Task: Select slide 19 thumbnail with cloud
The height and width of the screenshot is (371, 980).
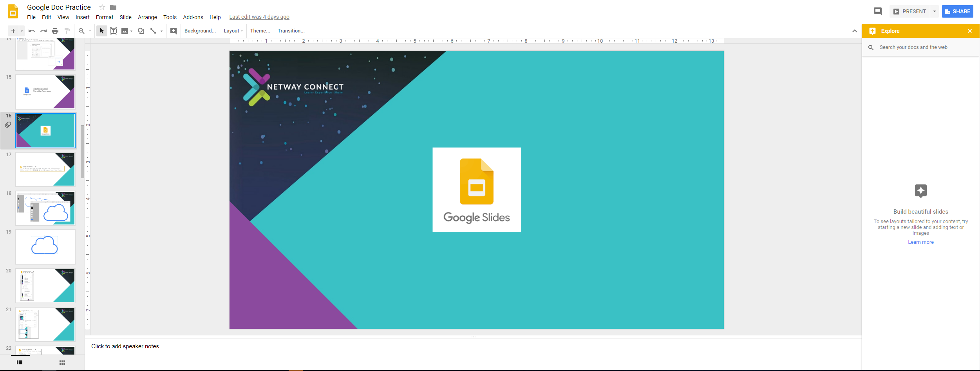Action: (45, 247)
